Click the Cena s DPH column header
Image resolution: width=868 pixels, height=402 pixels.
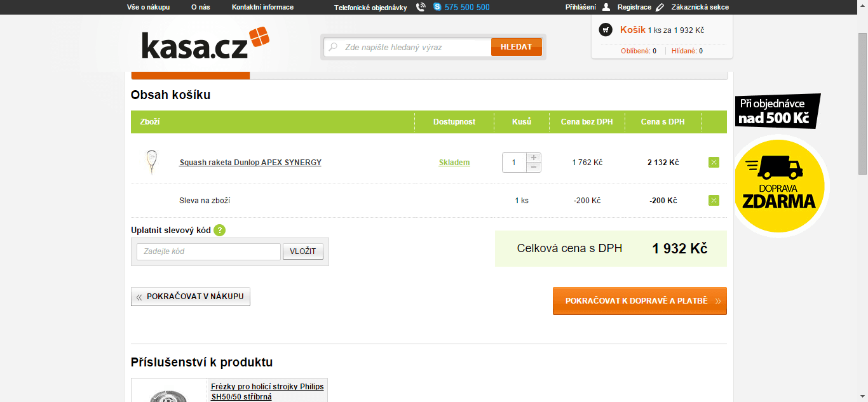pos(663,122)
